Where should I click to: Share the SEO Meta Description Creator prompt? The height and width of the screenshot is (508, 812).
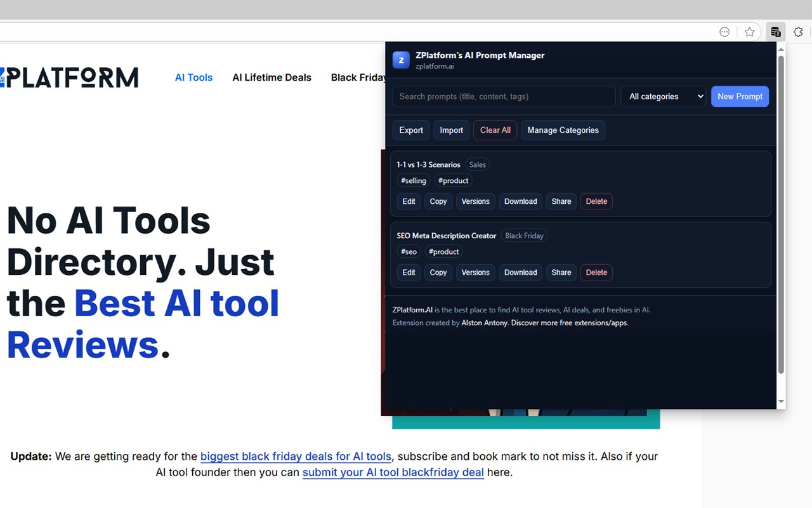[x=561, y=272]
